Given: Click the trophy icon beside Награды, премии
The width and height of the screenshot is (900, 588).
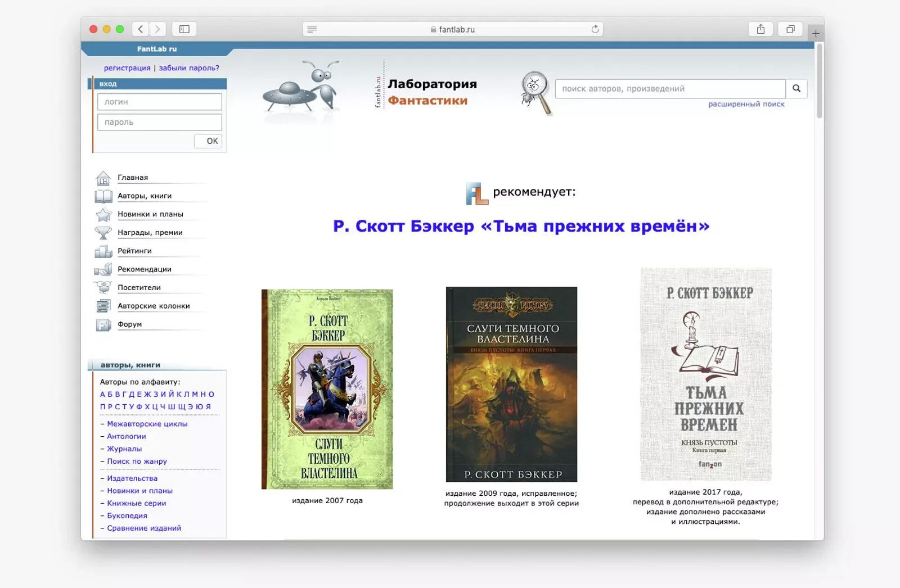Looking at the screenshot, I should click(x=103, y=233).
